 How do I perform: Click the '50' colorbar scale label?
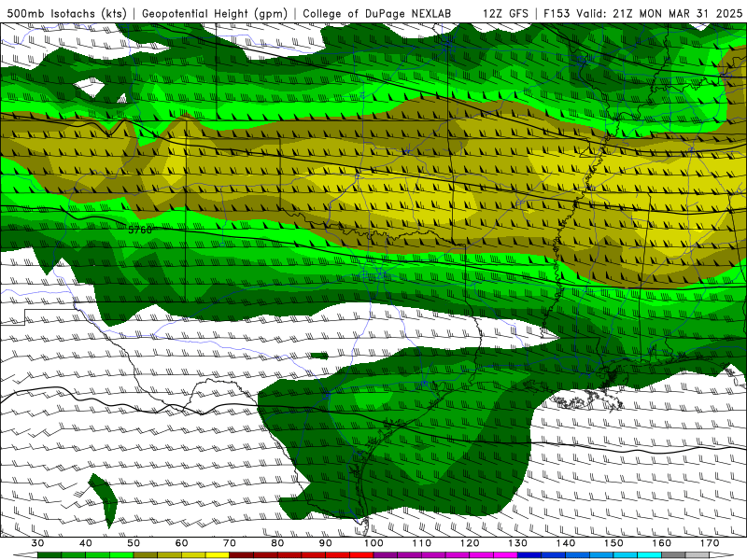[134, 543]
